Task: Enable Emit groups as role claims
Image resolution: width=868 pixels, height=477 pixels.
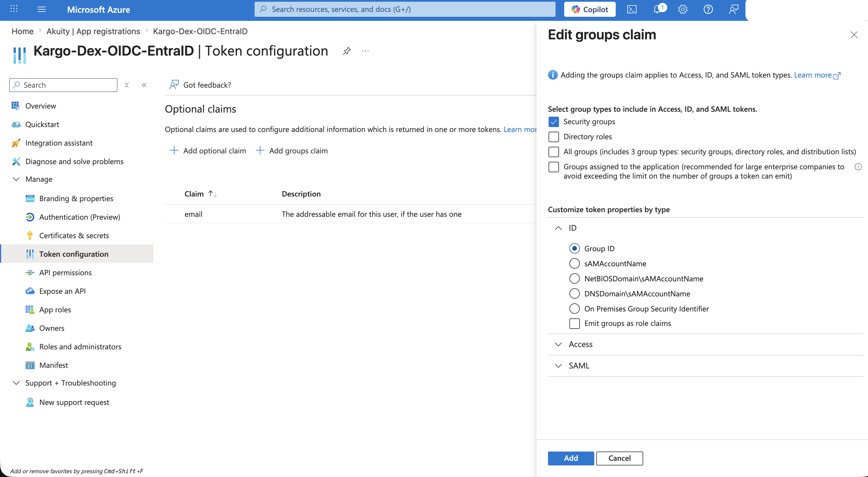Action: point(575,324)
